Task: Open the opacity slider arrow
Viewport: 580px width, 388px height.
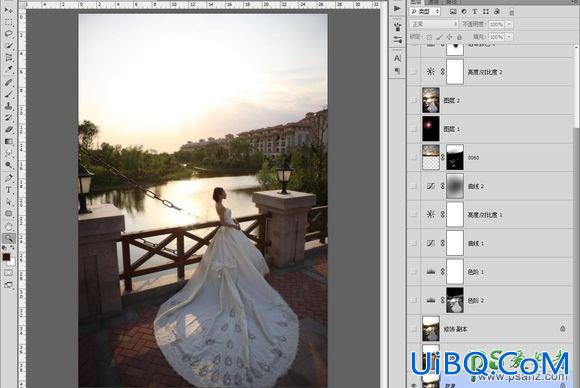Action: (x=509, y=24)
